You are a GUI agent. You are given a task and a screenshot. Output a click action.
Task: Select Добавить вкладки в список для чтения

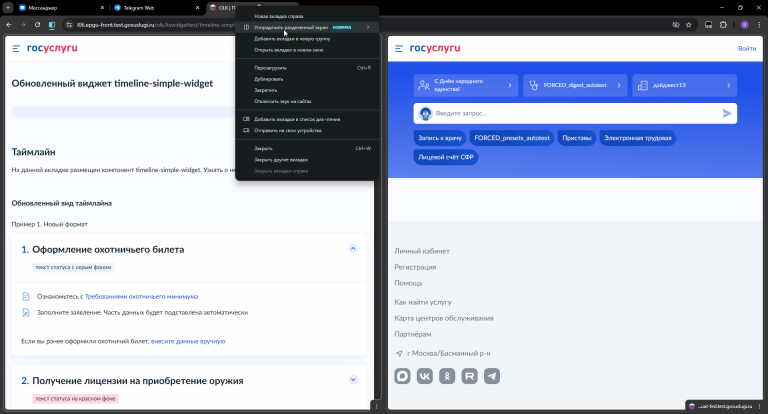(x=307, y=119)
